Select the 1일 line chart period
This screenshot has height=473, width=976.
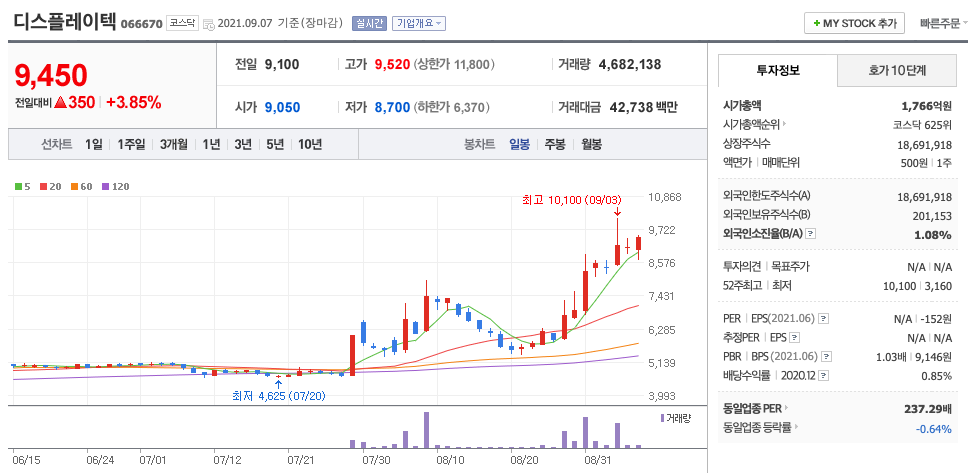(94, 144)
